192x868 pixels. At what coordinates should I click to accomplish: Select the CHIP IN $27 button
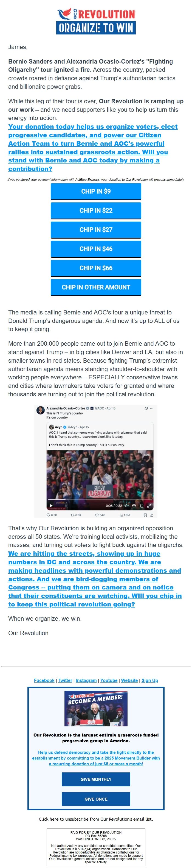pos(96,230)
